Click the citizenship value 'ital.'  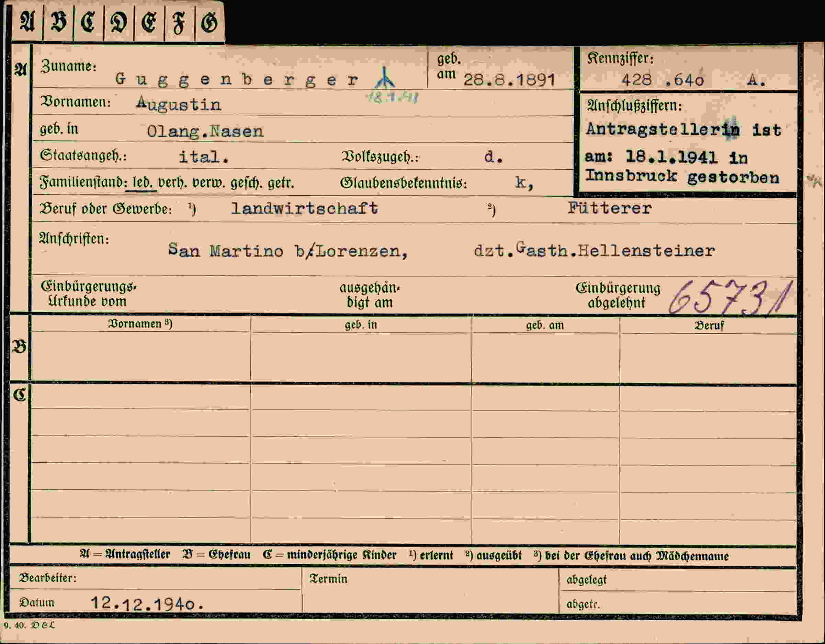click(204, 157)
